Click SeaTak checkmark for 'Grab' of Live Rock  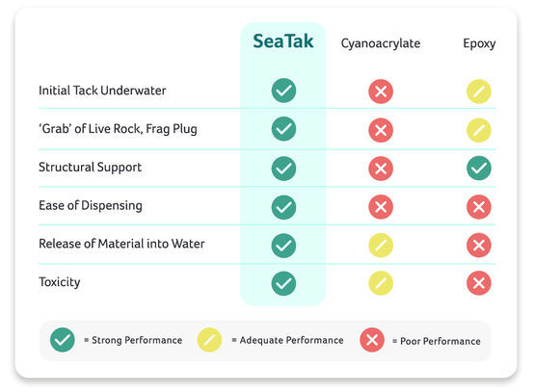click(283, 129)
